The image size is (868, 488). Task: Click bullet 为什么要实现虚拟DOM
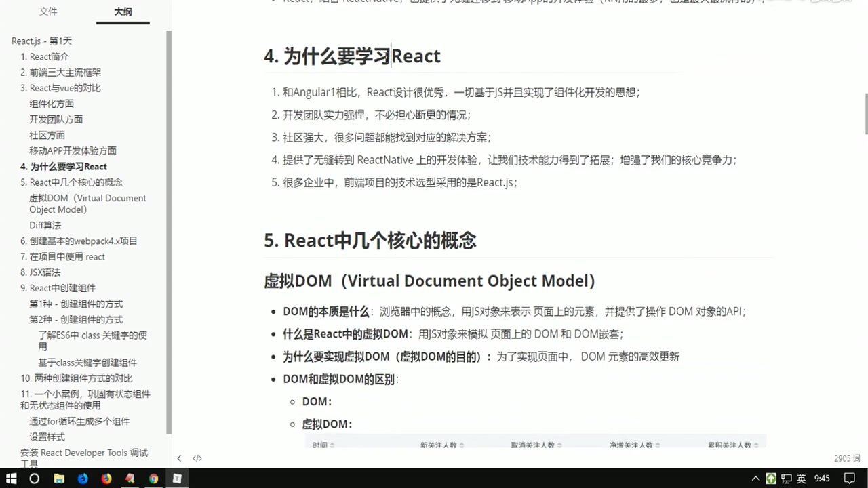481,356
